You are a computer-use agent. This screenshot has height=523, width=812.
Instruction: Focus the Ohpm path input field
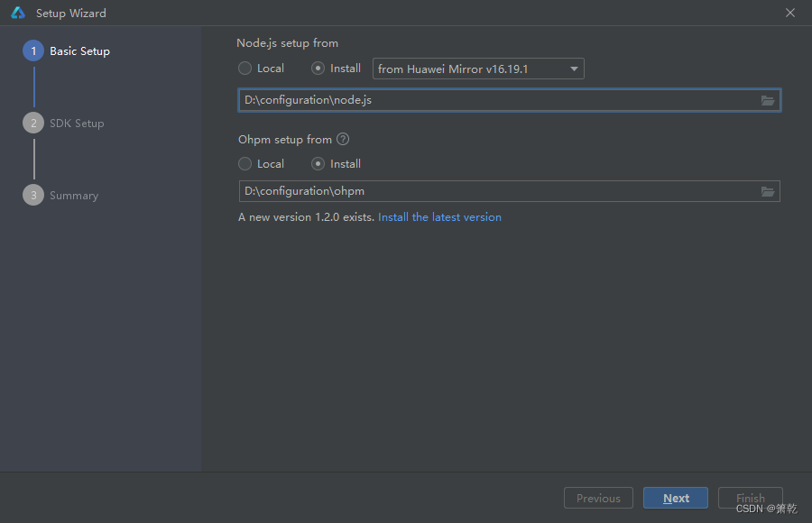(510, 191)
